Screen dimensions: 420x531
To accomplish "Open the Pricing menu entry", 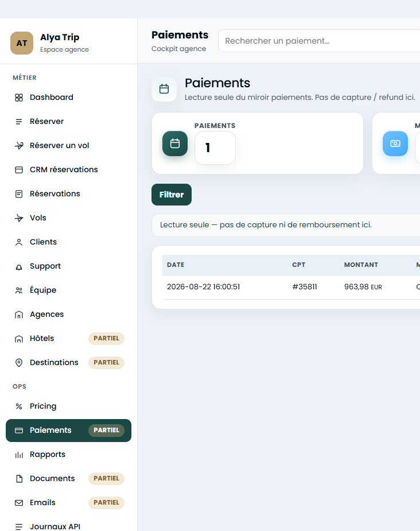I will point(68,406).
